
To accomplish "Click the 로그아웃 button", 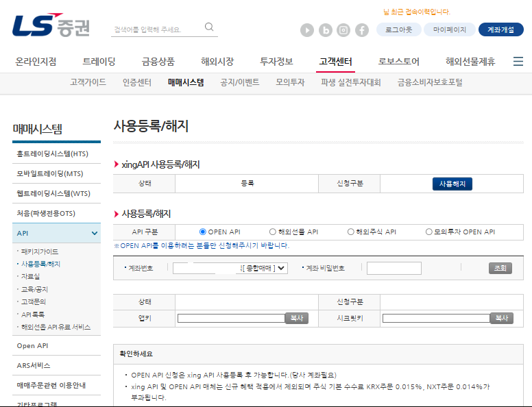I will [399, 29].
